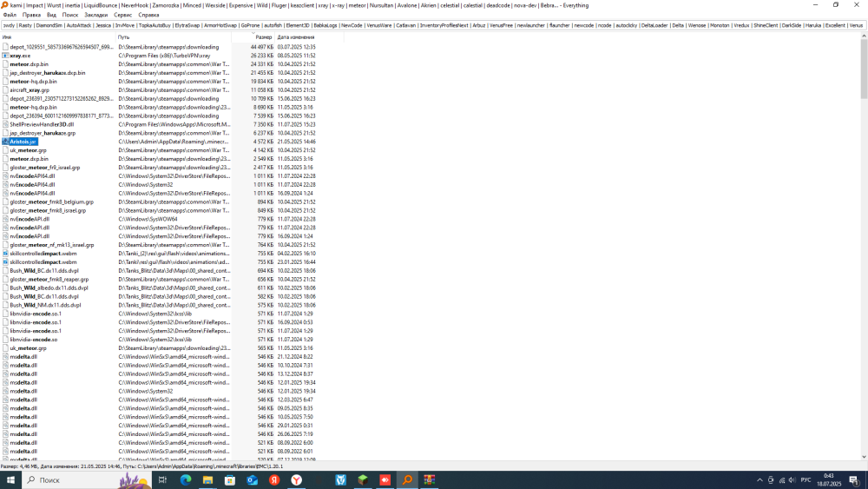Image resolution: width=868 pixels, height=489 pixels.
Task: Click the size value 44 497 КБ
Action: 262,47
